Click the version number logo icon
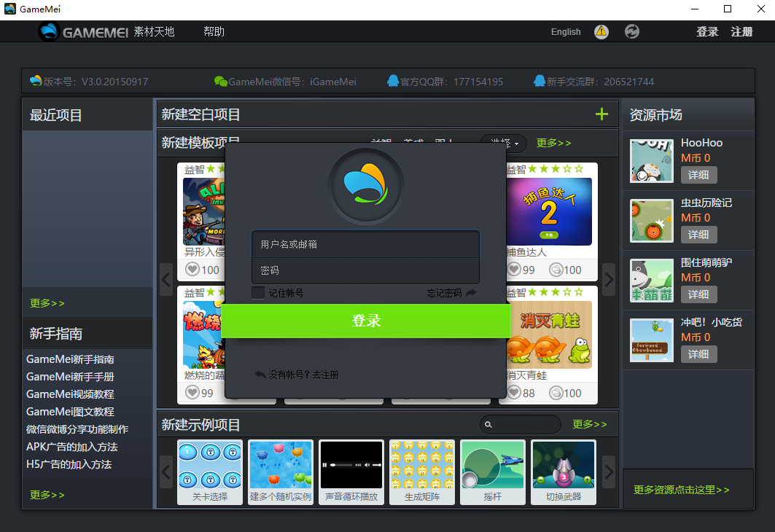 (36, 80)
